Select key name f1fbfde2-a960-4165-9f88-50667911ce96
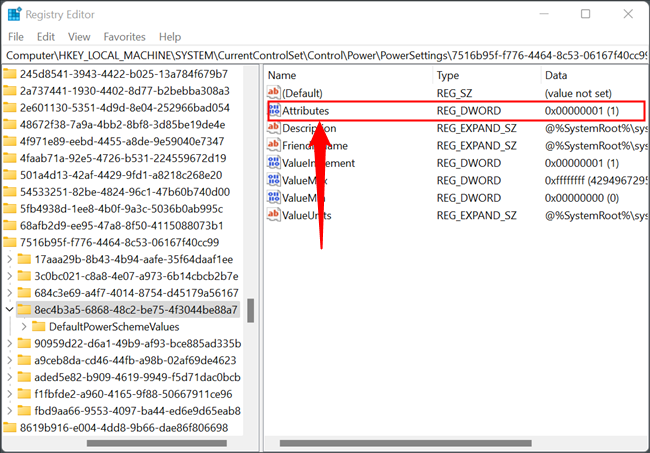 (133, 394)
